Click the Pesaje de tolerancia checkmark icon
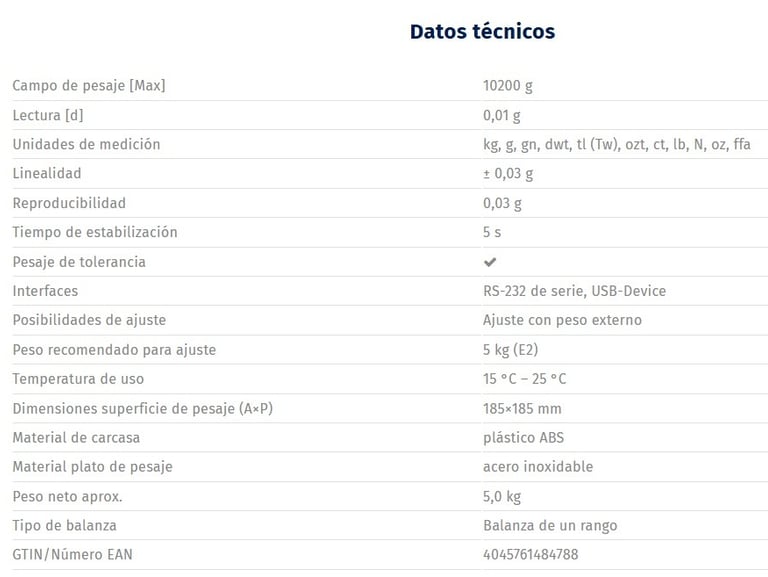 coord(490,262)
